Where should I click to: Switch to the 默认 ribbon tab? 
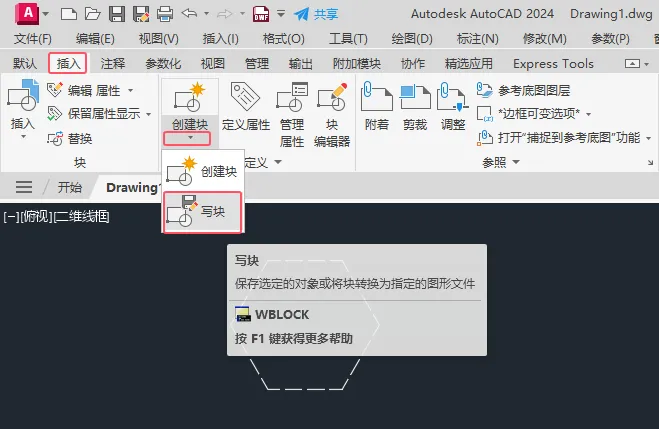(x=24, y=63)
